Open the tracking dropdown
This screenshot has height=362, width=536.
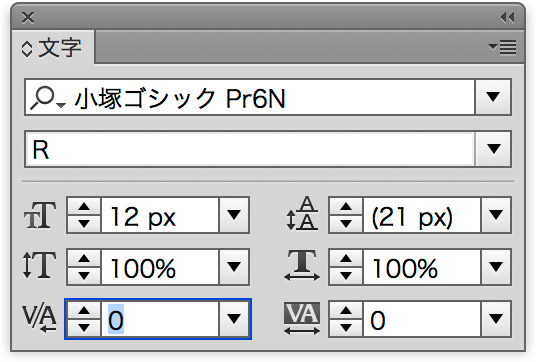(x=496, y=319)
